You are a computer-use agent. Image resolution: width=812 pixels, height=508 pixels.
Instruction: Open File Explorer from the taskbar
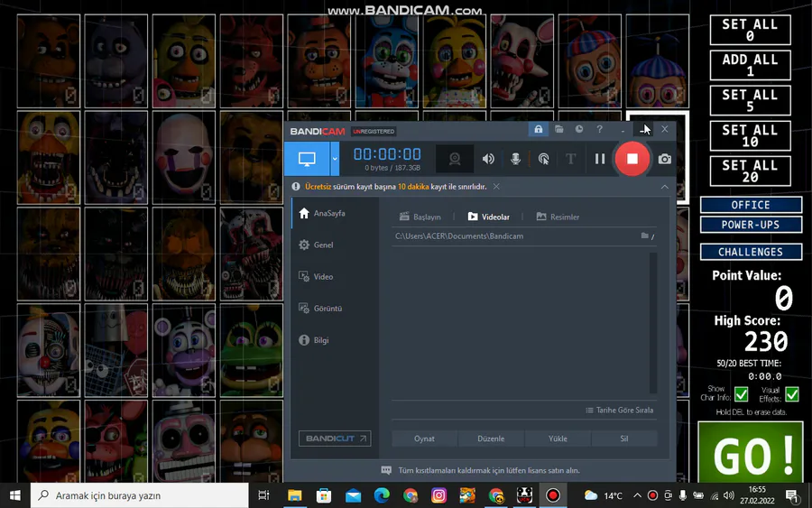pyautogui.click(x=295, y=495)
